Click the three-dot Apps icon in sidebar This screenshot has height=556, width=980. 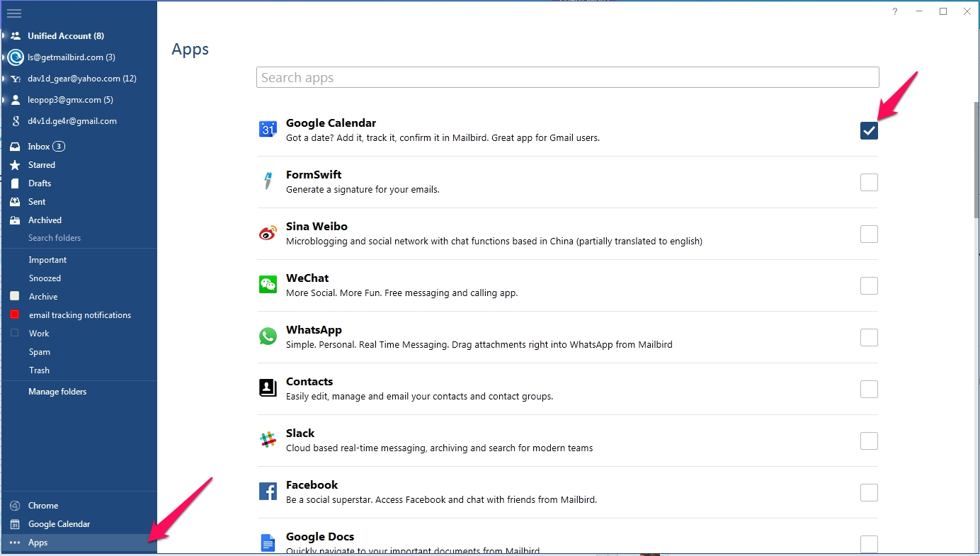tap(15, 543)
